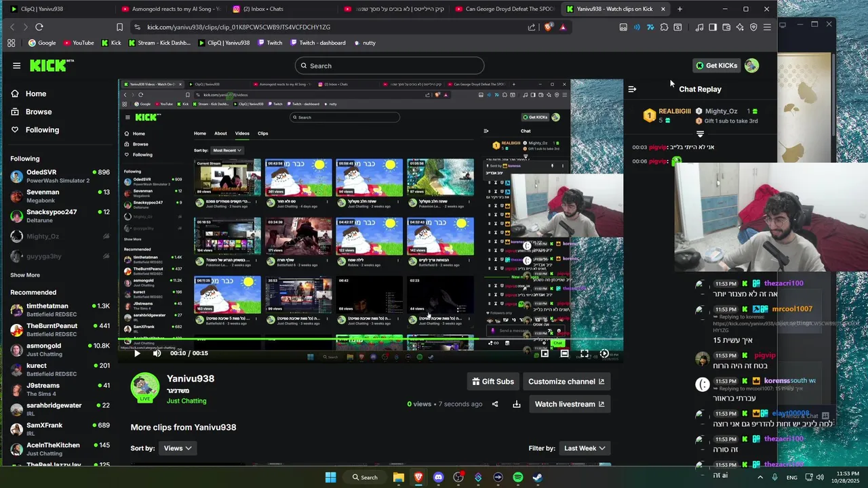Open the browser main menu
The height and width of the screenshot is (488, 868).
point(767,27)
